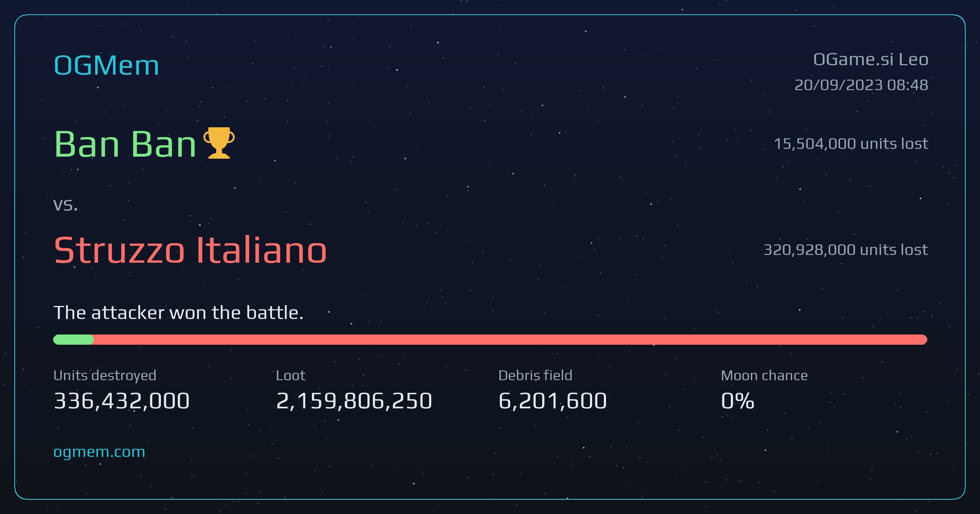Select the attacker name Ban Ban
Screen dimensions: 980x514
pyautogui.click(x=125, y=144)
